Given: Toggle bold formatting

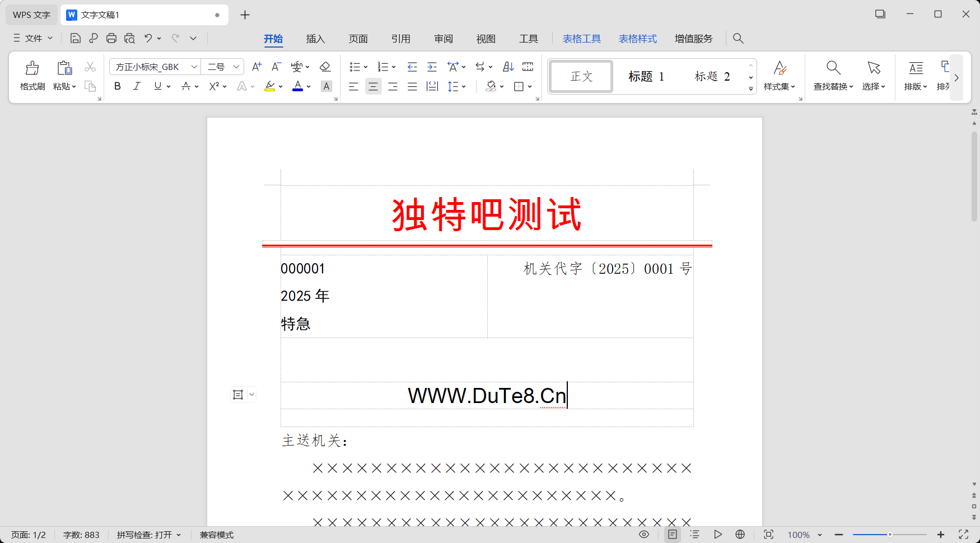Looking at the screenshot, I should pyautogui.click(x=117, y=86).
